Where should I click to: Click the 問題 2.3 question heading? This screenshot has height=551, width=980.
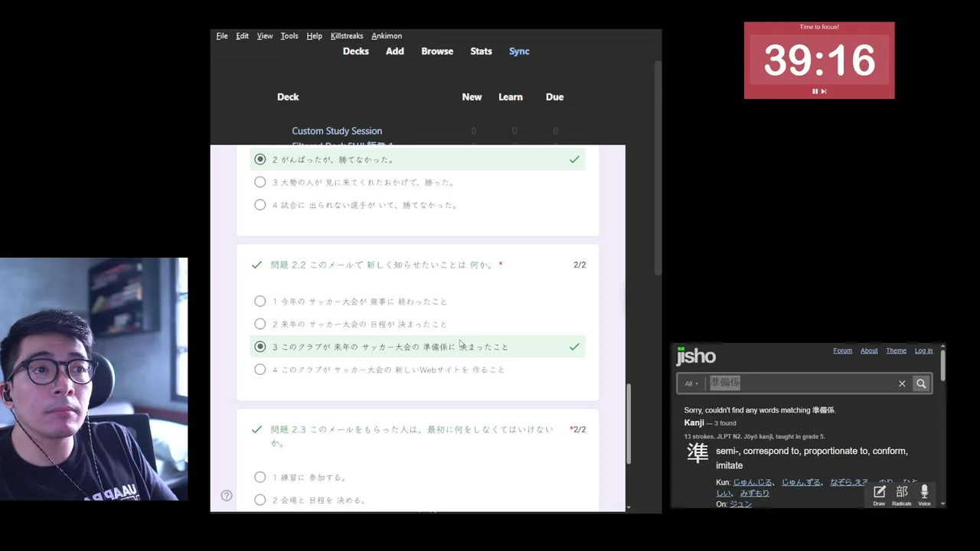[x=412, y=436]
